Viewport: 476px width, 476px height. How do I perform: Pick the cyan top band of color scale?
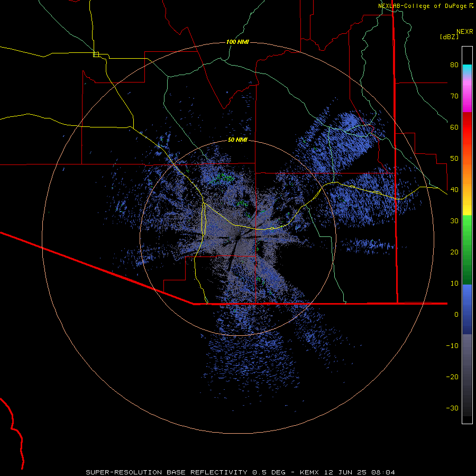tap(467, 68)
